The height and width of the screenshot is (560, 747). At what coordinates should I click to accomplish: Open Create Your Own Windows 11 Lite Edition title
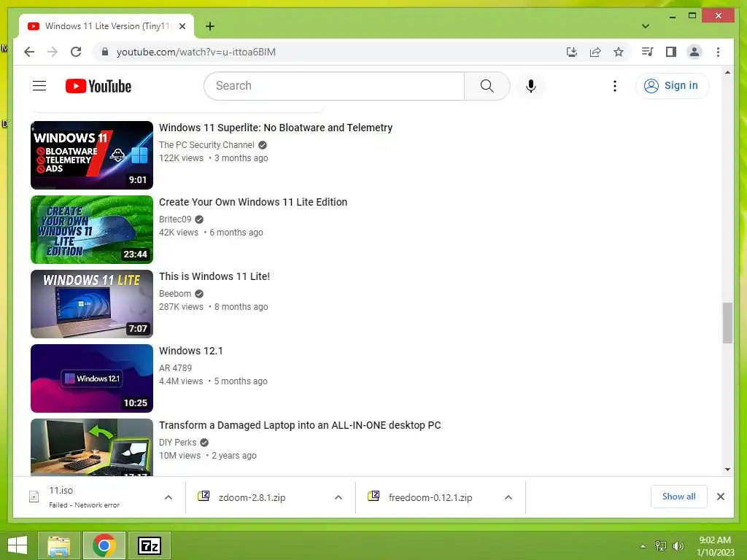coord(253,202)
